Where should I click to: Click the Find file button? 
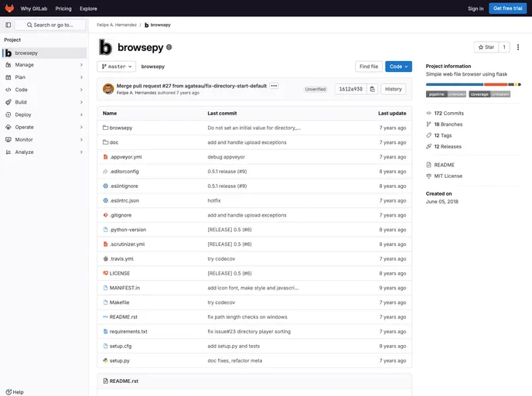pyautogui.click(x=369, y=67)
